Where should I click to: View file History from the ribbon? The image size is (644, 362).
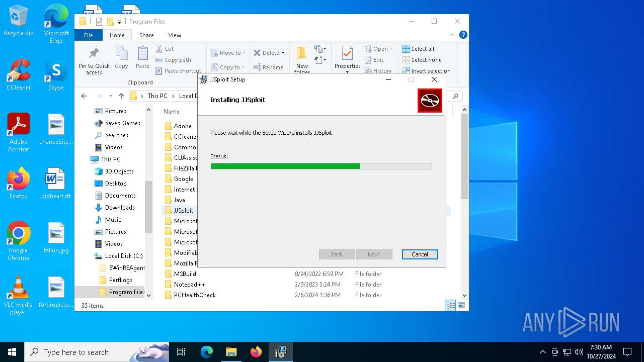click(x=378, y=71)
